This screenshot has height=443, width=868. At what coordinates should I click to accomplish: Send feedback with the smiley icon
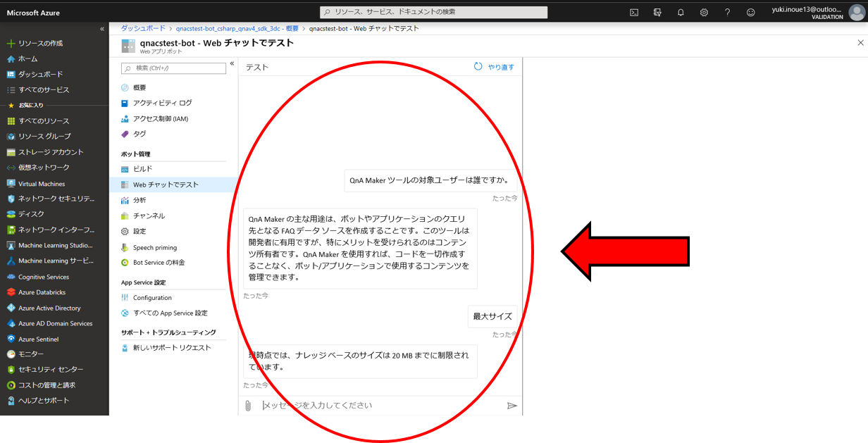point(750,12)
